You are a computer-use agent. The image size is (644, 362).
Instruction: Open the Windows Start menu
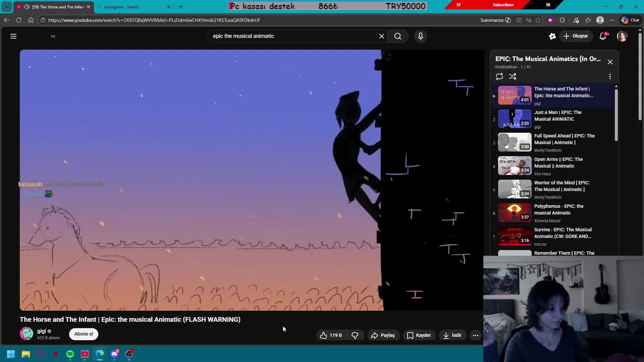pyautogui.click(x=11, y=354)
